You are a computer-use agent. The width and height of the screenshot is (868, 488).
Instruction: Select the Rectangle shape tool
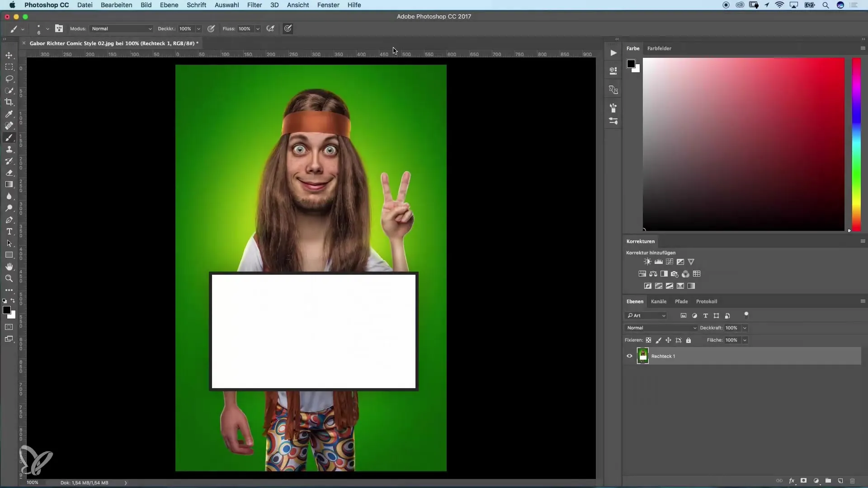click(x=9, y=255)
